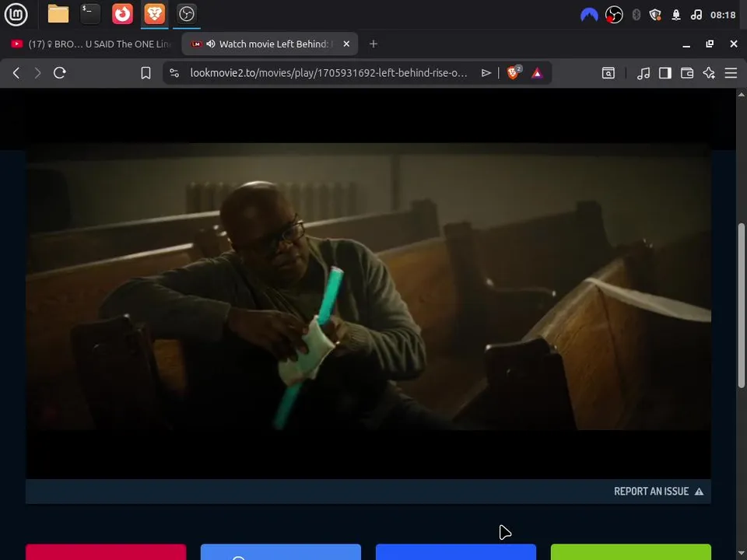Viewport: 747px width, 560px height.
Task: Go back to the previous page
Action: click(16, 73)
